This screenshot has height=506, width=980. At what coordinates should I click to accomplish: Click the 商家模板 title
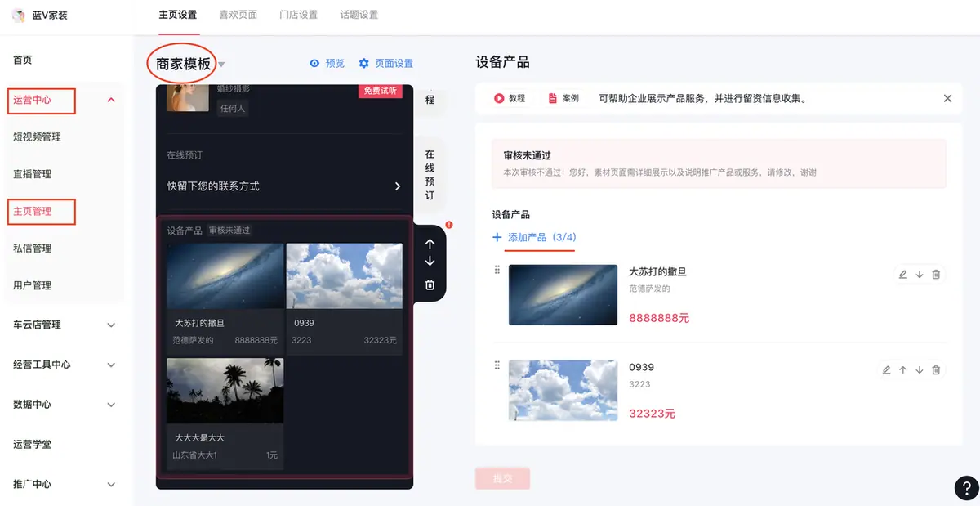pyautogui.click(x=183, y=64)
